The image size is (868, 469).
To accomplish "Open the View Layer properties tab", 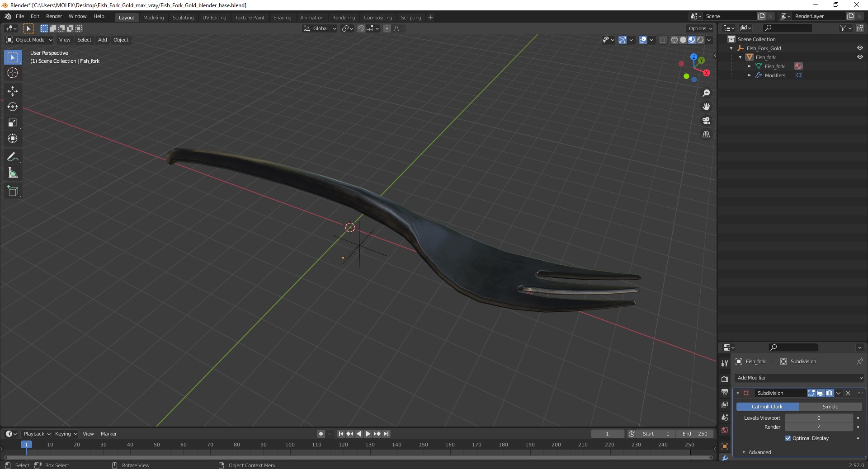I will tap(725, 405).
